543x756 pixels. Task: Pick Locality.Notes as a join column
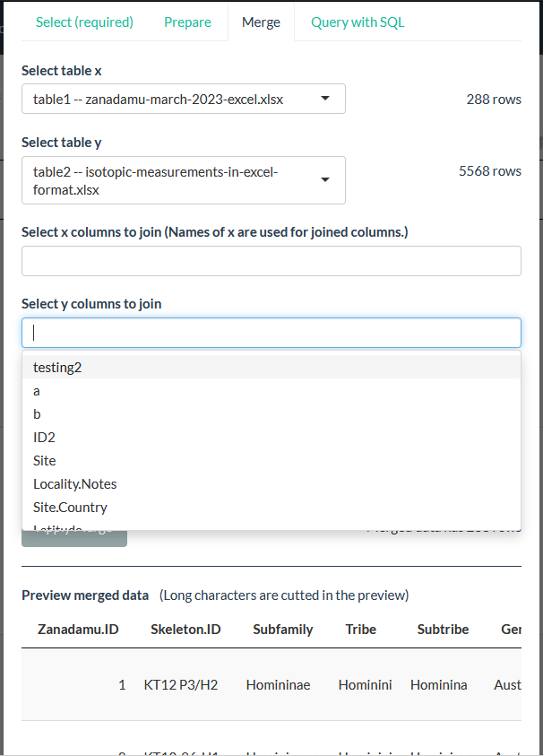click(x=74, y=483)
